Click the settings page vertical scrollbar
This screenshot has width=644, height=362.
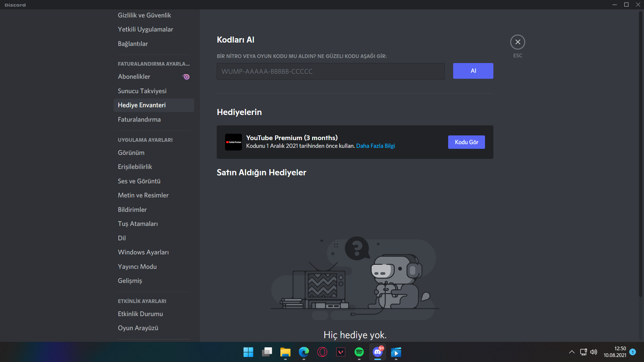(x=640, y=154)
